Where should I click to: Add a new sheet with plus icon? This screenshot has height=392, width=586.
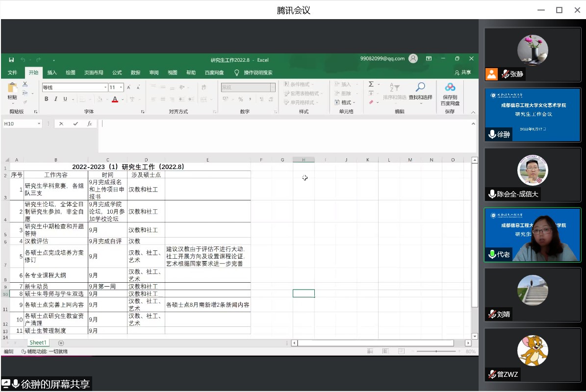(61, 343)
